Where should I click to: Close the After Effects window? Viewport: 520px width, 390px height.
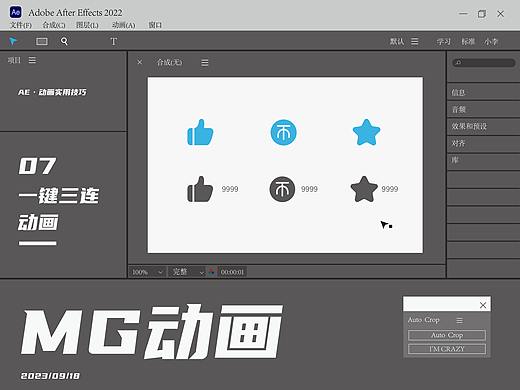pyautogui.click(x=500, y=14)
